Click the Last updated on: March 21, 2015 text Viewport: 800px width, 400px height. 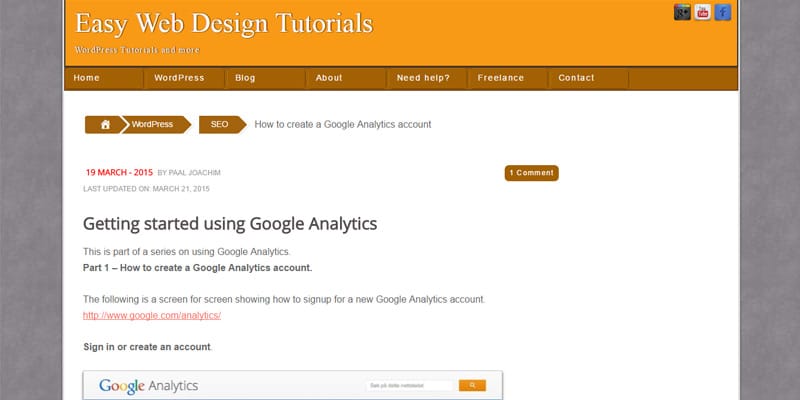[146, 189]
